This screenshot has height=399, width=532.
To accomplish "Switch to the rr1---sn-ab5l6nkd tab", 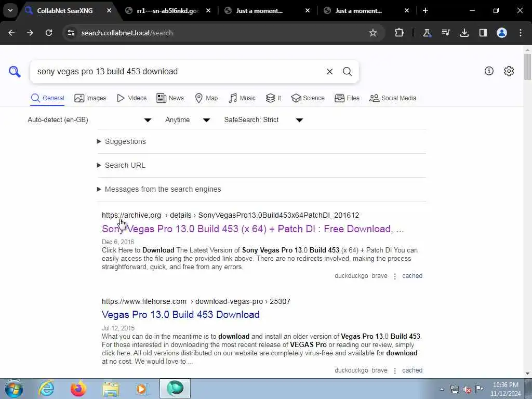I will [168, 10].
